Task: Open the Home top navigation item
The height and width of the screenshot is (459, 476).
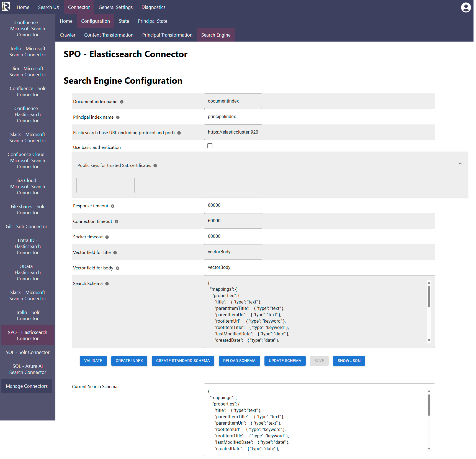Action: click(23, 7)
